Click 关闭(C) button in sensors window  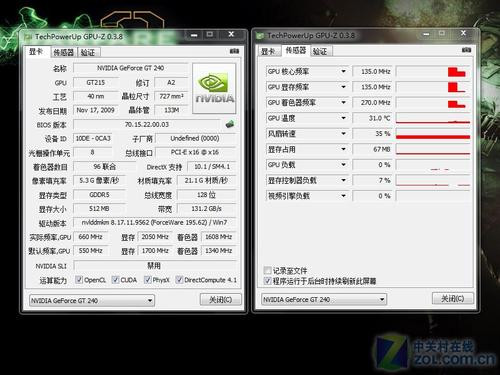(x=453, y=298)
